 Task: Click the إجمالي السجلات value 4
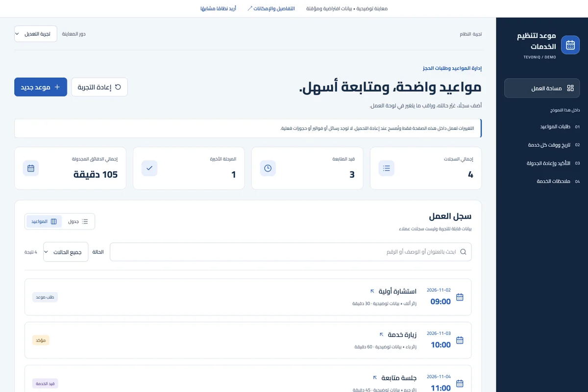pos(471,174)
